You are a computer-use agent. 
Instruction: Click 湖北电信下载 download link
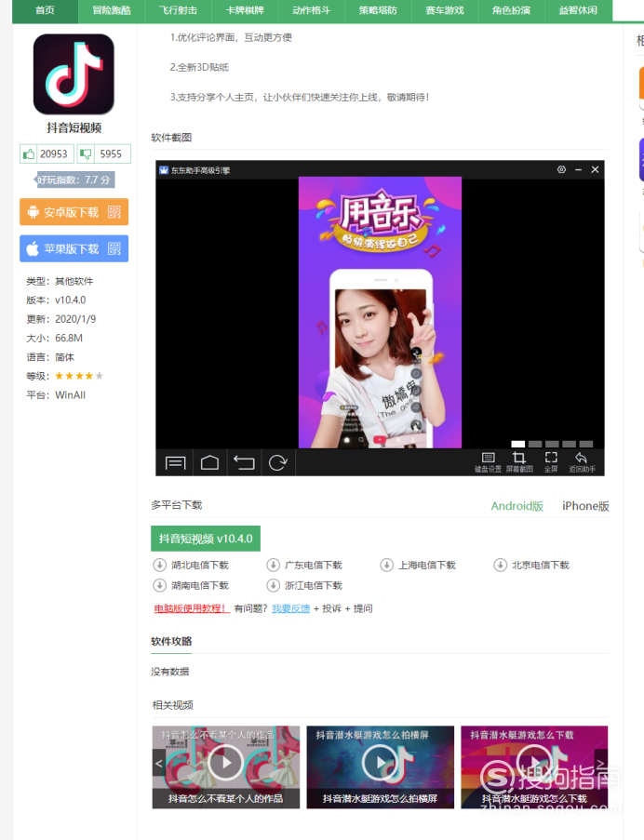[200, 566]
